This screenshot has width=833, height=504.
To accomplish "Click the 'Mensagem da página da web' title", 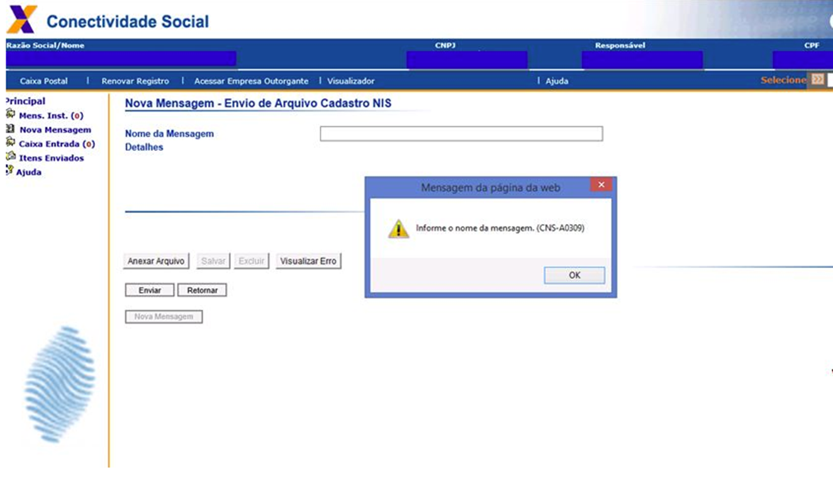I will click(x=490, y=188).
